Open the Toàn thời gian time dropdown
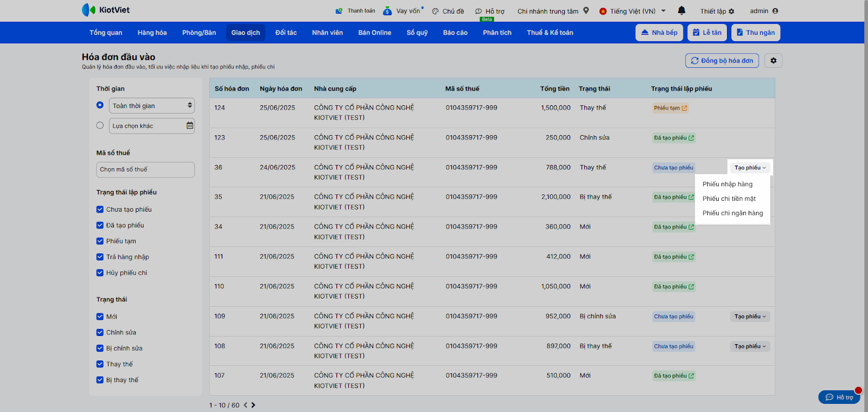 (x=152, y=105)
